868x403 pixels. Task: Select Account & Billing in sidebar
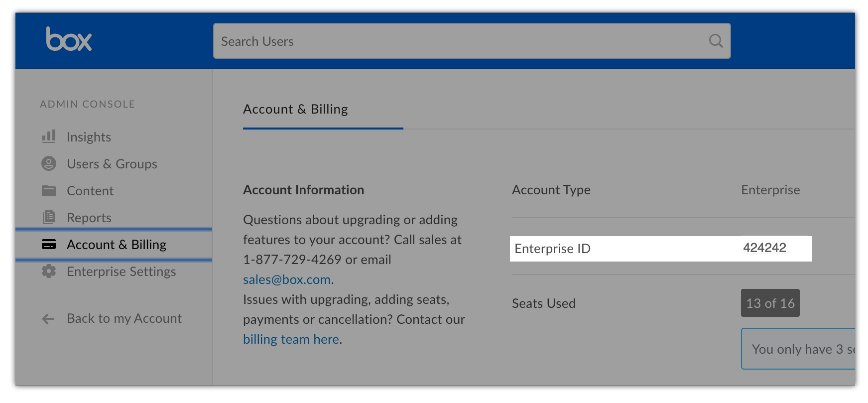pyautogui.click(x=114, y=245)
